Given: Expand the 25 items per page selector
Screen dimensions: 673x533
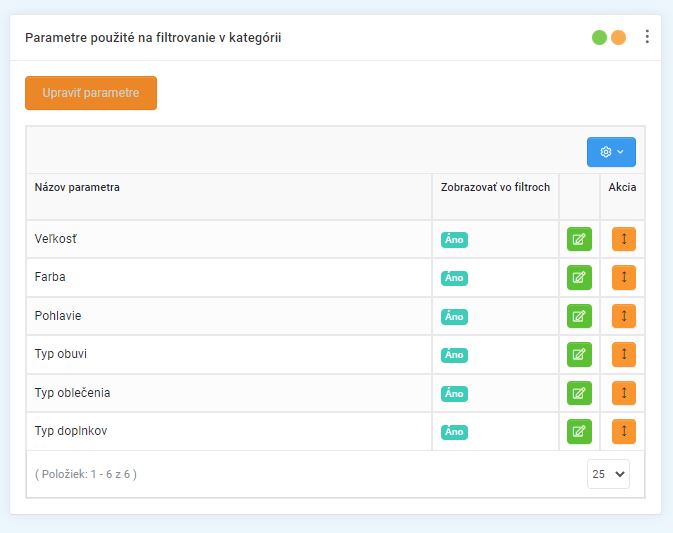Looking at the screenshot, I should click(608, 474).
